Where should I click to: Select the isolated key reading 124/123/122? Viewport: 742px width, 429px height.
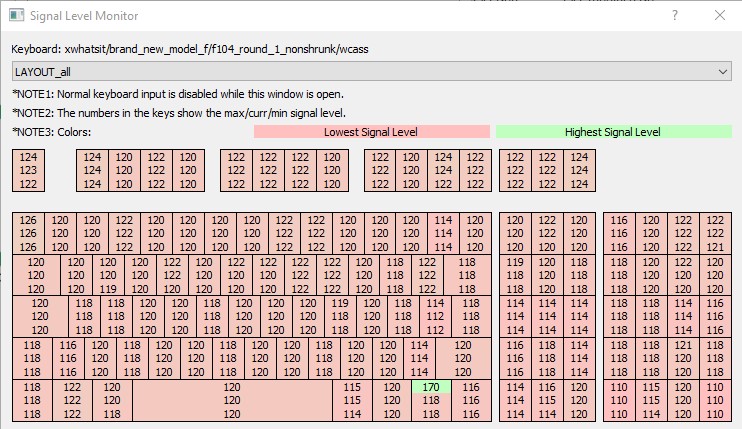29,170
